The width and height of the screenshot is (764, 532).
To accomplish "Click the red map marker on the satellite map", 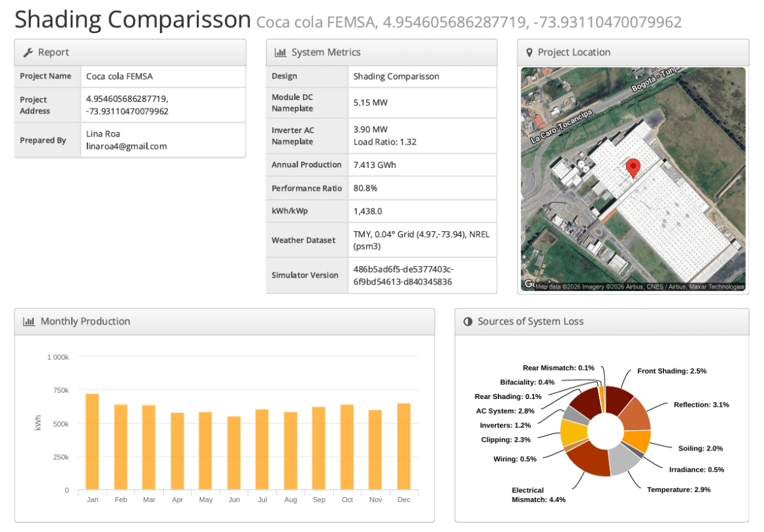I will point(632,168).
